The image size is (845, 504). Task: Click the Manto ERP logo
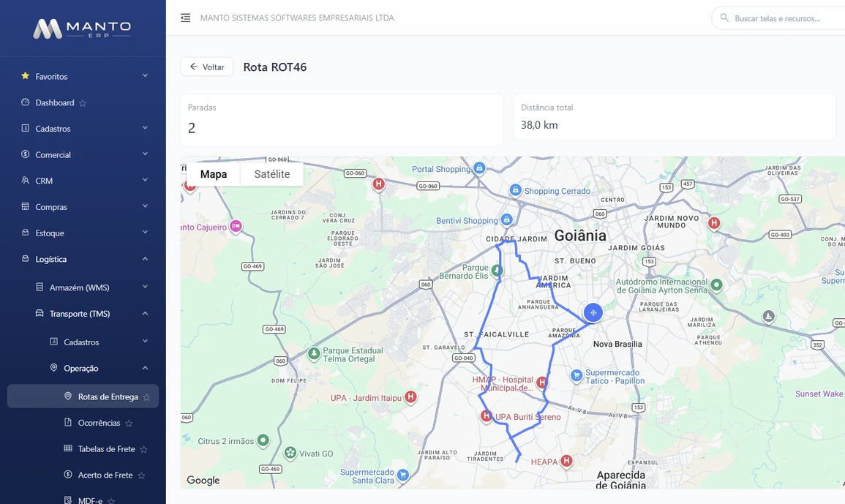coord(83,29)
